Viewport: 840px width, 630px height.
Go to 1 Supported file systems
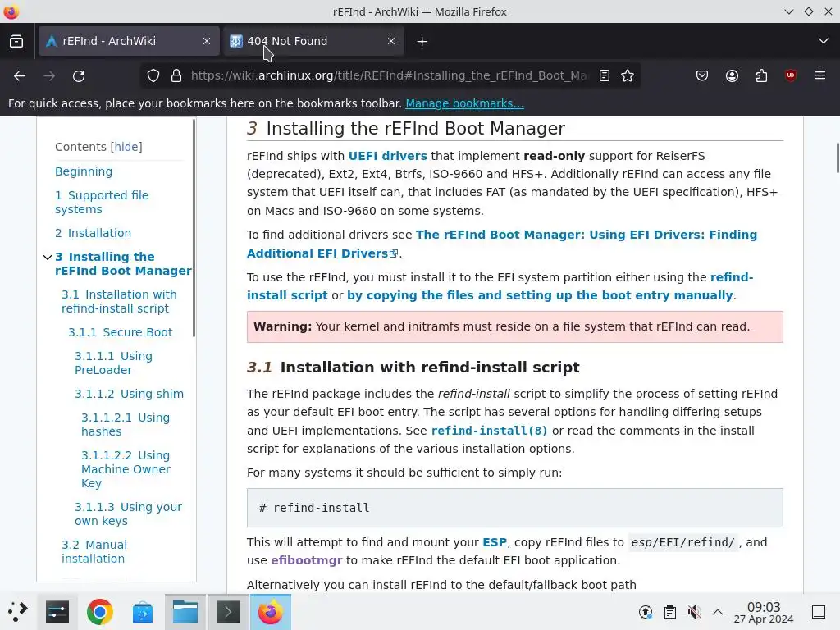coord(102,203)
